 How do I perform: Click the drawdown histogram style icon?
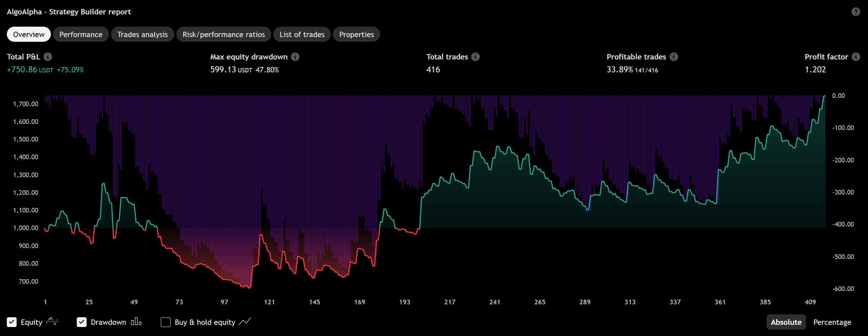click(x=136, y=322)
